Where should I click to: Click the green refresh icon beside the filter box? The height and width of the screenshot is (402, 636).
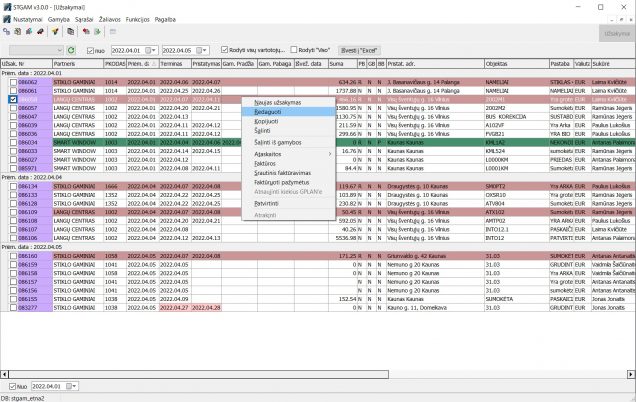point(70,49)
